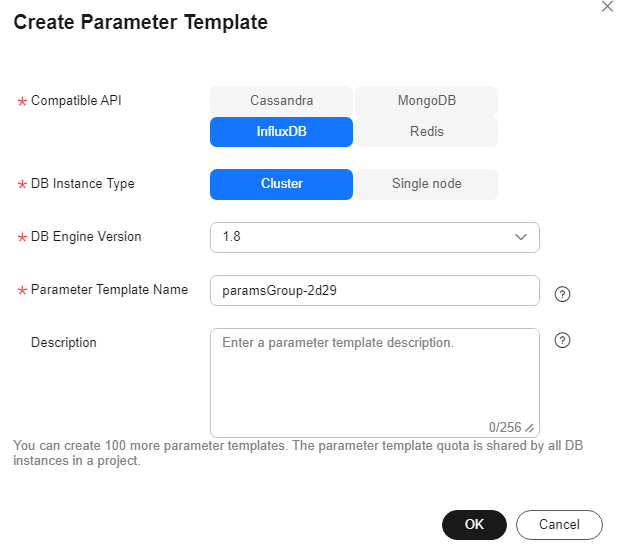Expand the DB Engine Version chevron
The height and width of the screenshot is (548, 621).
click(520, 237)
